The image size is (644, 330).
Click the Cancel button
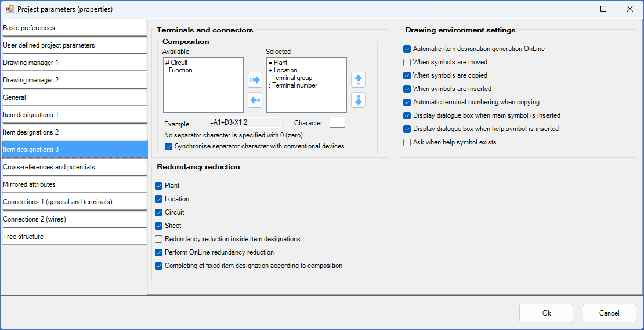tap(609, 313)
